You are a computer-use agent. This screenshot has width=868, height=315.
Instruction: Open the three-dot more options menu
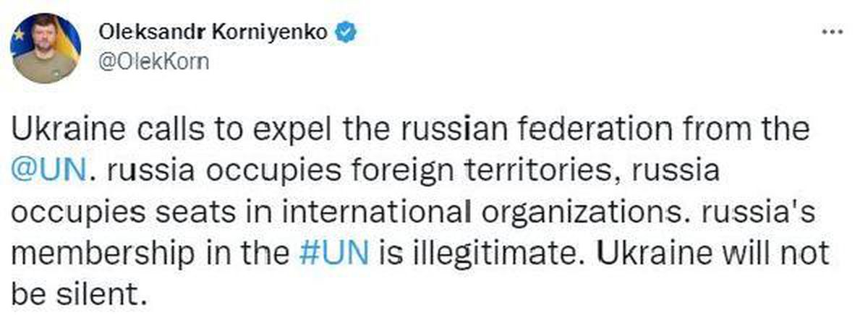click(x=833, y=33)
